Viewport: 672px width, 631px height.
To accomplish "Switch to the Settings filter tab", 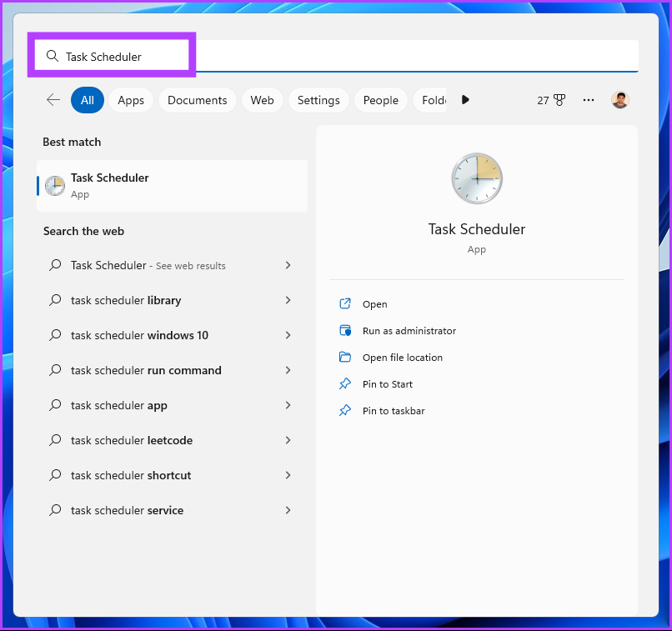I will tap(318, 100).
